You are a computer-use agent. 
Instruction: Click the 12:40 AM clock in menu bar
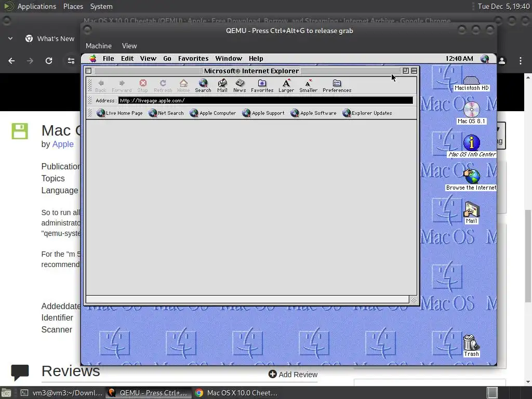click(x=459, y=59)
